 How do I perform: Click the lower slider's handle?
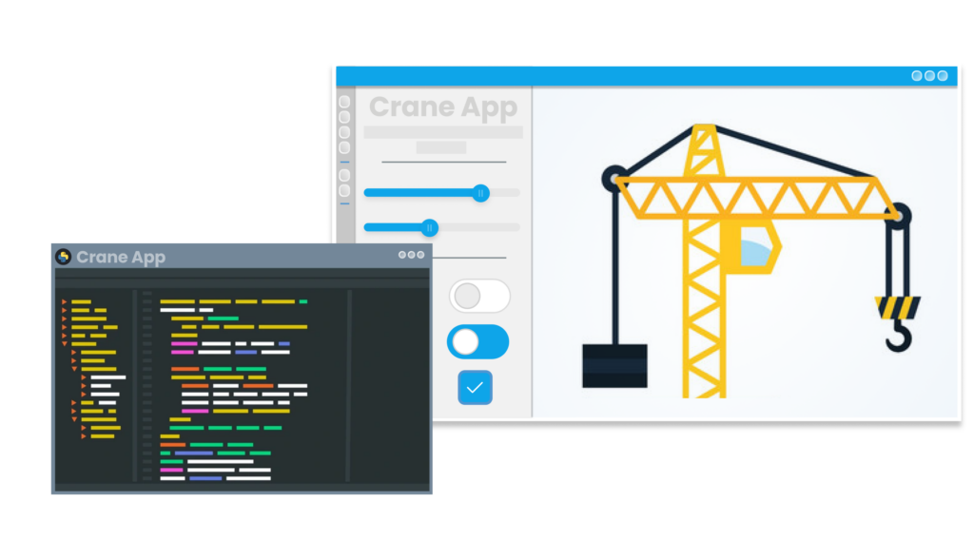click(430, 227)
